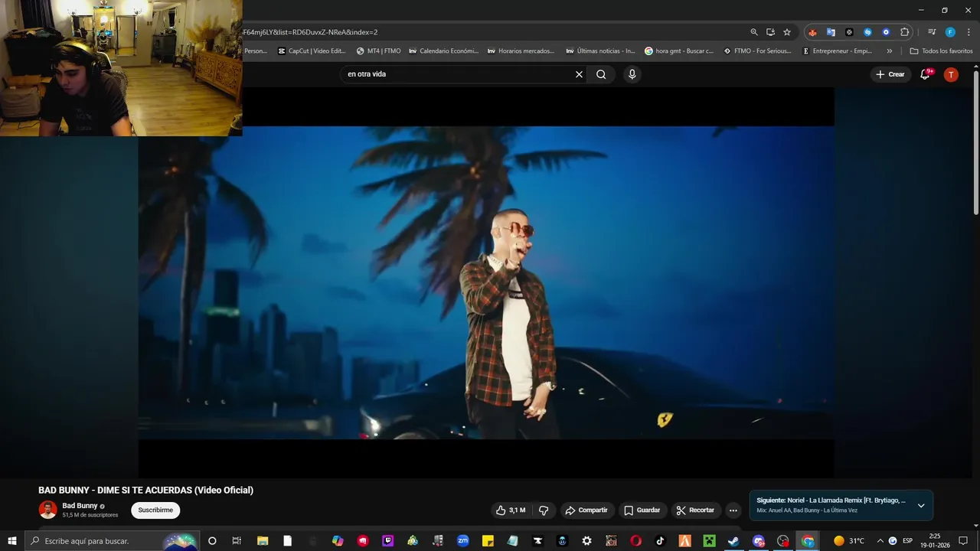Viewport: 980px width, 551px height.
Task: Switch to Google Chrome on the taskbar
Action: 808,541
